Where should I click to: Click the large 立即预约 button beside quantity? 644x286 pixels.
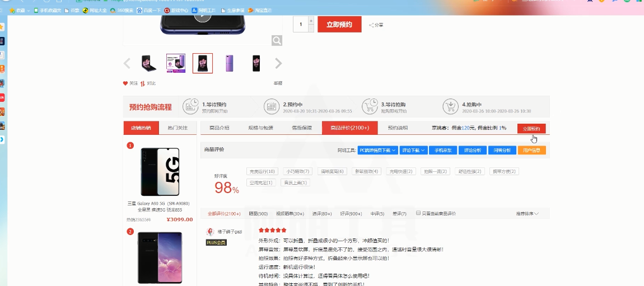coord(339,25)
